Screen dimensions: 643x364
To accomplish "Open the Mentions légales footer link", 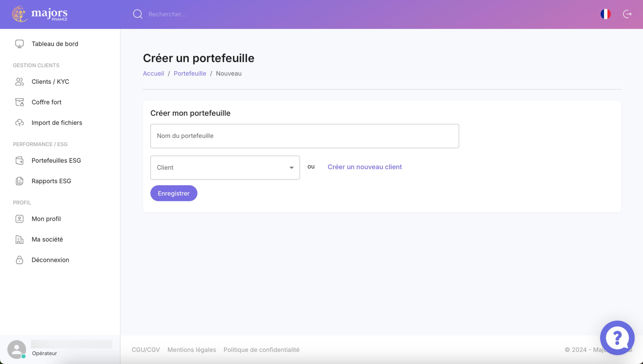I will [x=191, y=350].
